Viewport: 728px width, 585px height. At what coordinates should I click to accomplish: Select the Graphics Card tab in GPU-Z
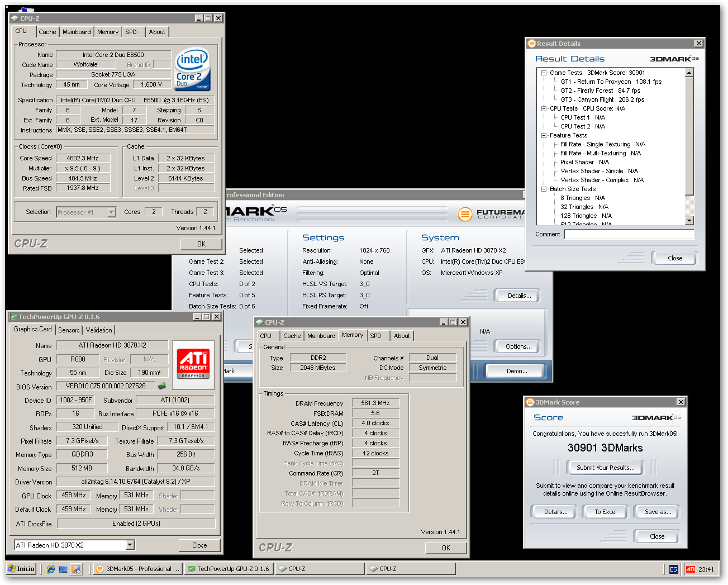pyautogui.click(x=33, y=329)
